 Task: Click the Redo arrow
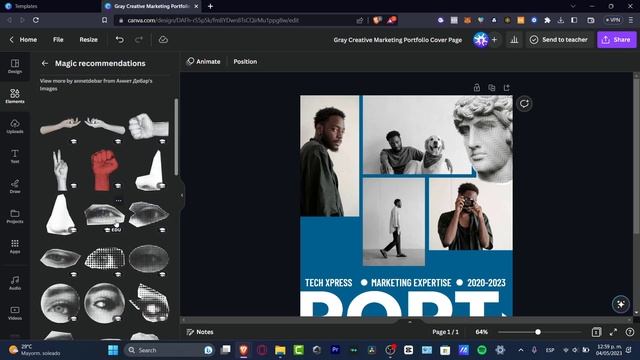pos(139,40)
